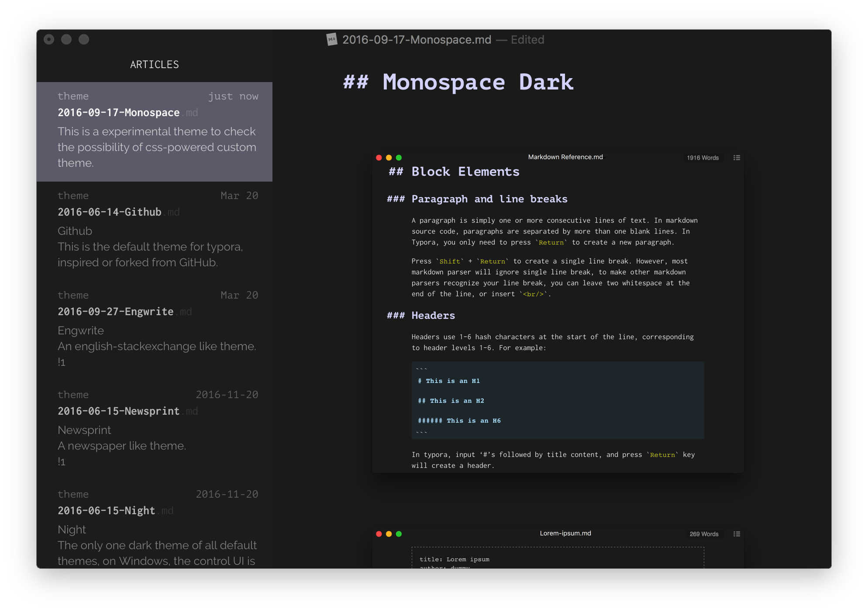Viewport: 868px width, 612px height.
Task: Click the Markdown Reference screenshot image
Action: tap(558, 312)
